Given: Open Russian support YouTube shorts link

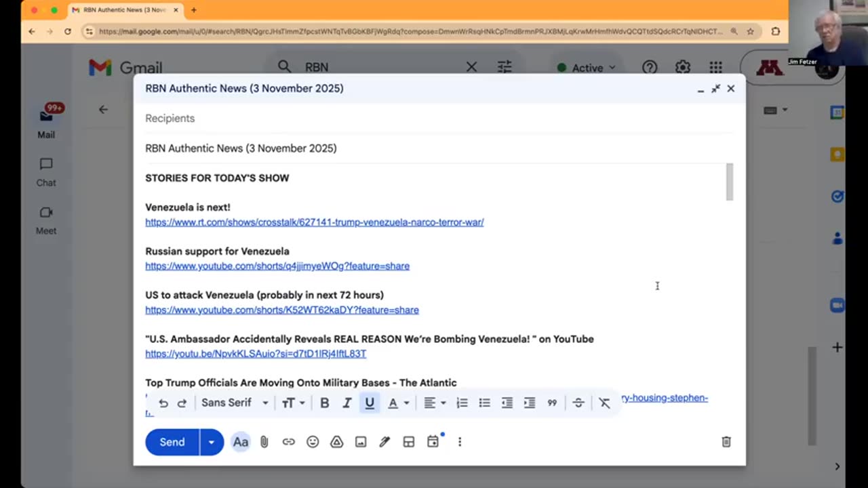Looking at the screenshot, I should 277,266.
